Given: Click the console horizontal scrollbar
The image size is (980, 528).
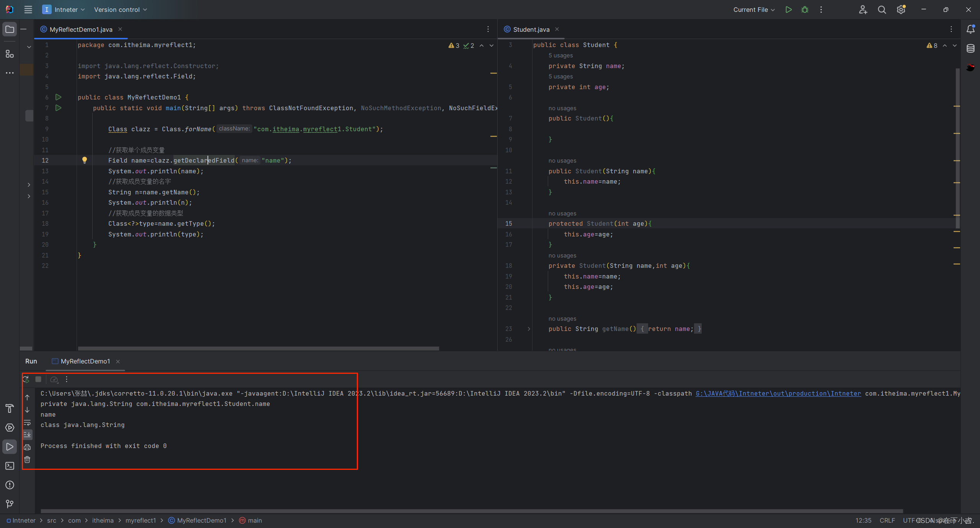Looking at the screenshot, I should click(472, 511).
